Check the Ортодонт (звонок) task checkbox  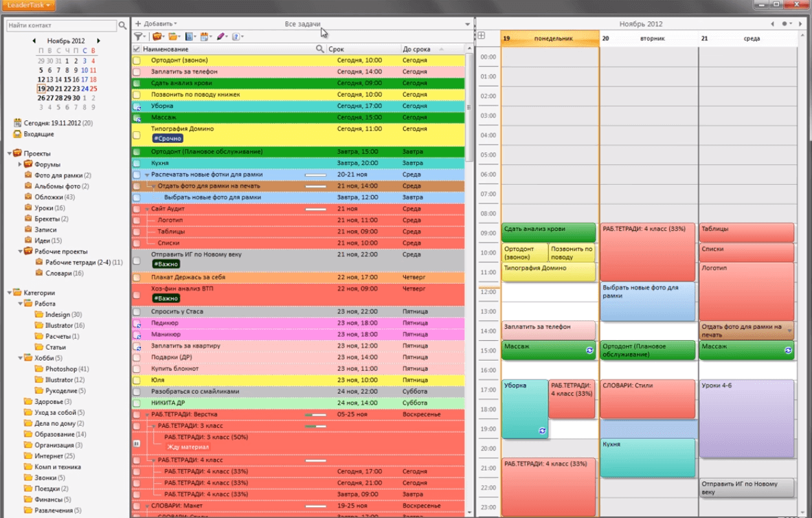click(x=137, y=60)
